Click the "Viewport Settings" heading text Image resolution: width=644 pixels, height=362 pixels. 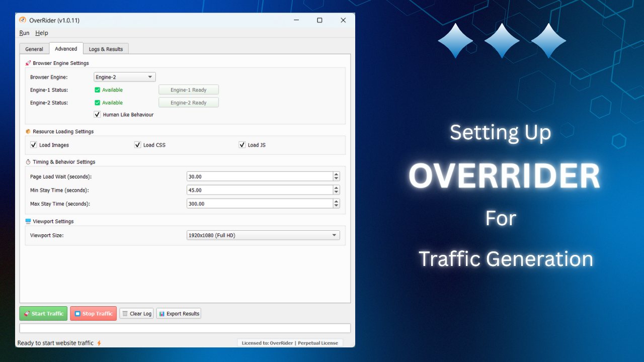point(53,221)
